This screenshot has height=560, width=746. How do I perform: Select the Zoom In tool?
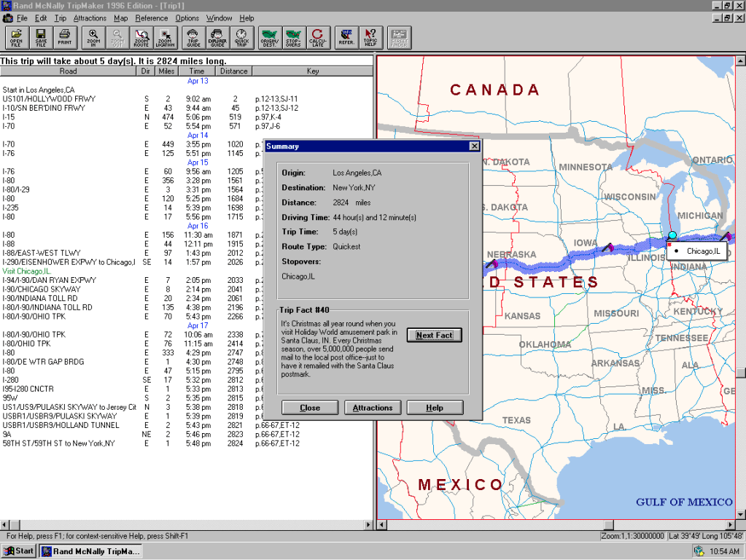pos(93,36)
